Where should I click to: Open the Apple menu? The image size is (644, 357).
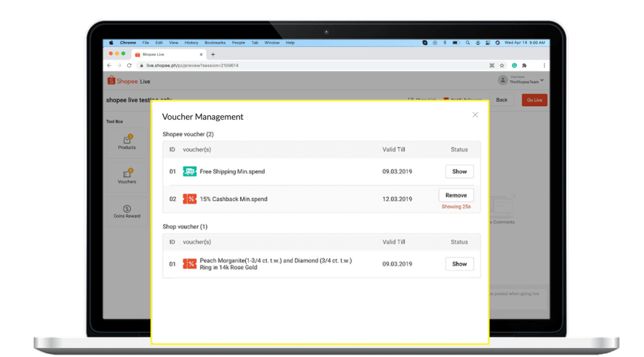pos(111,43)
